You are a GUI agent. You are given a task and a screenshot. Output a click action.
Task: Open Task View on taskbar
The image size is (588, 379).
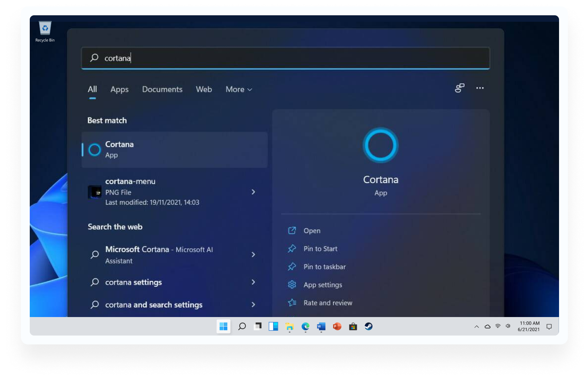[258, 326]
